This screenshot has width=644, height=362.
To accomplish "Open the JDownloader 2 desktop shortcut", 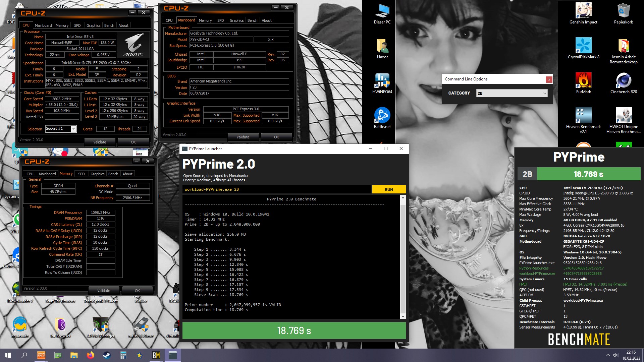I will tap(20, 292).
